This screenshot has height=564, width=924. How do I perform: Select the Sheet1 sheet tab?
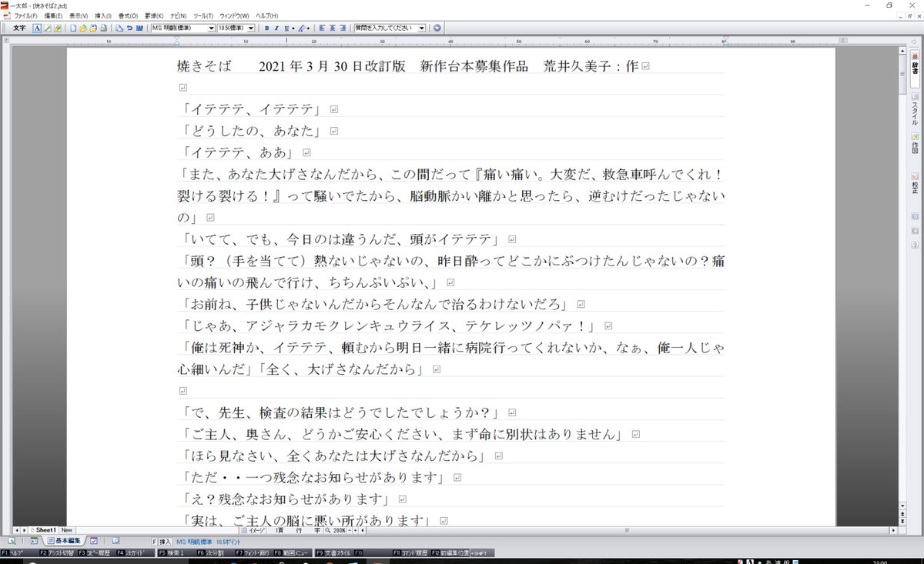click(x=44, y=530)
